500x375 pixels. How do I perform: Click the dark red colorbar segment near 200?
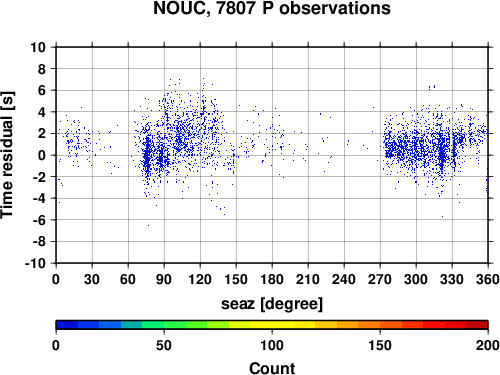(477, 325)
